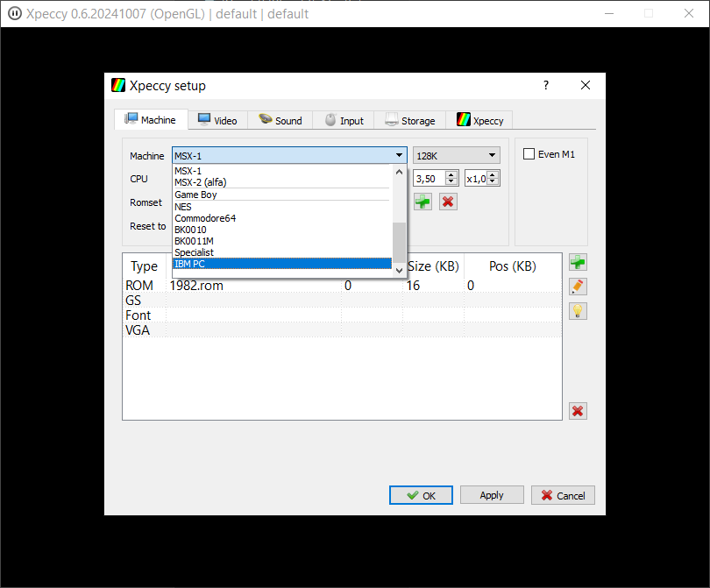Delete ROM entry with the red X below the table
Screen dimensions: 710x588
click(578, 411)
